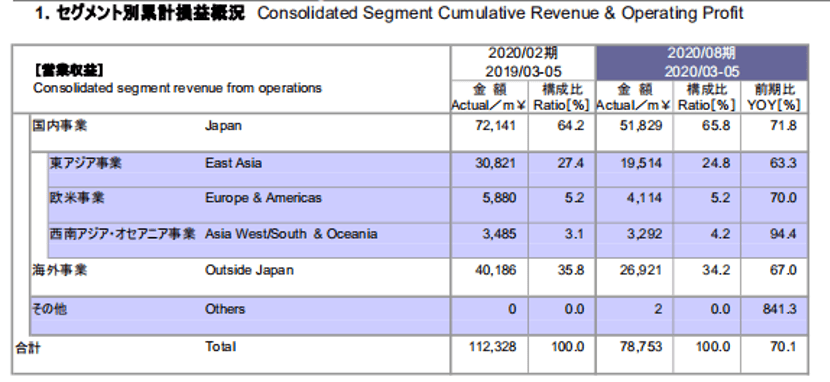
Task: Select the 営業収益 section heading
Action: point(69,70)
